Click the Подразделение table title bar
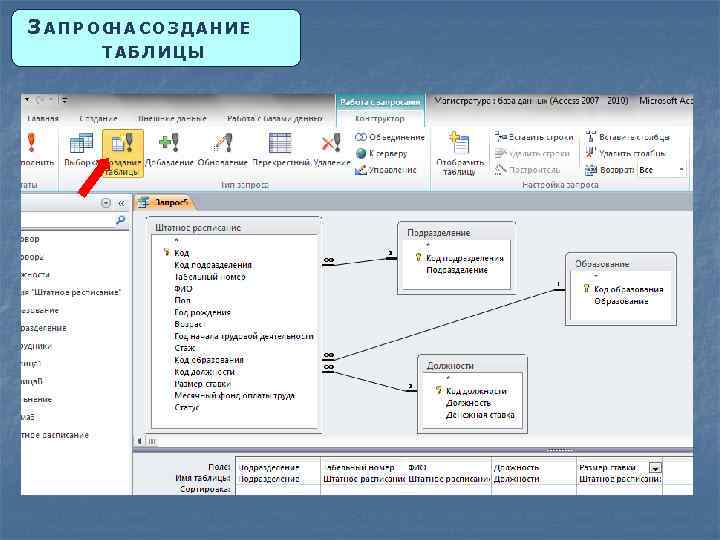Screen dimensions: 720x540 tap(456, 233)
